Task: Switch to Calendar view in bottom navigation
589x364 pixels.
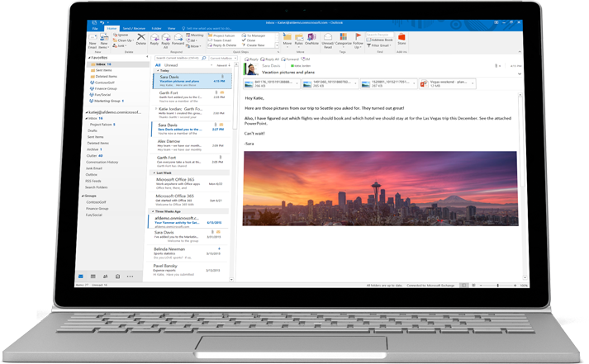Action: [93, 277]
